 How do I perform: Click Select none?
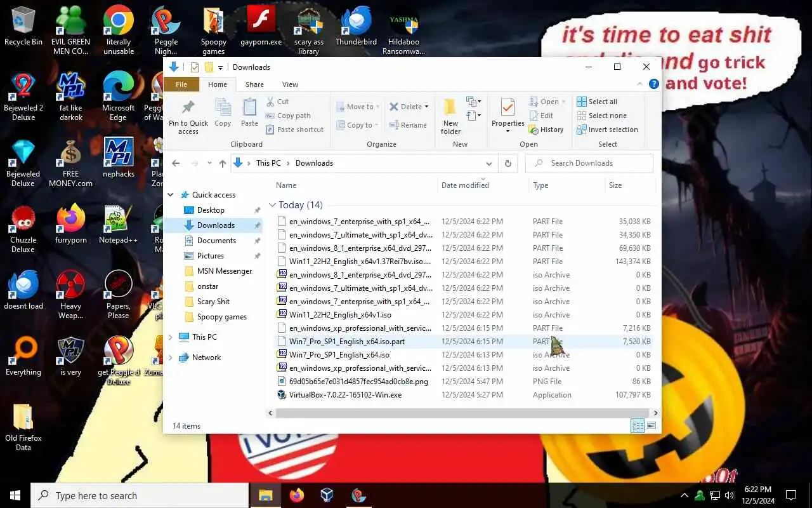(601, 116)
